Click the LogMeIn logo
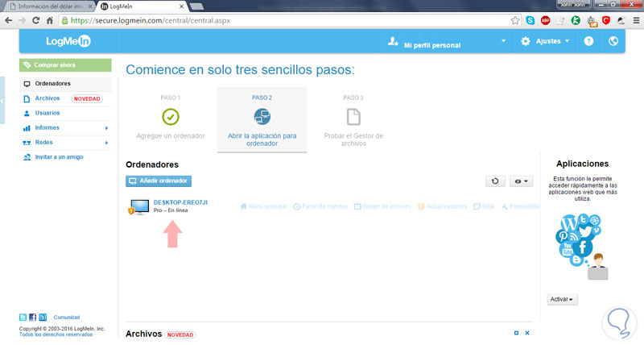 coord(68,41)
